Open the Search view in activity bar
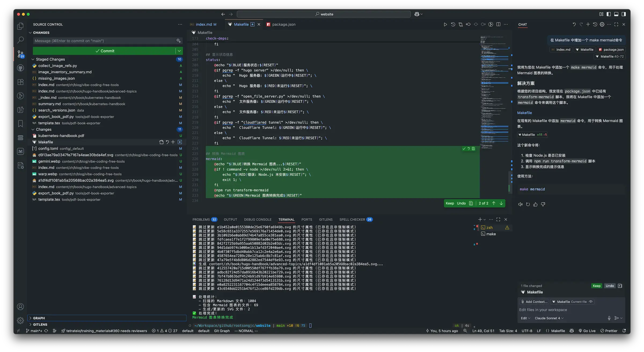 (20, 40)
